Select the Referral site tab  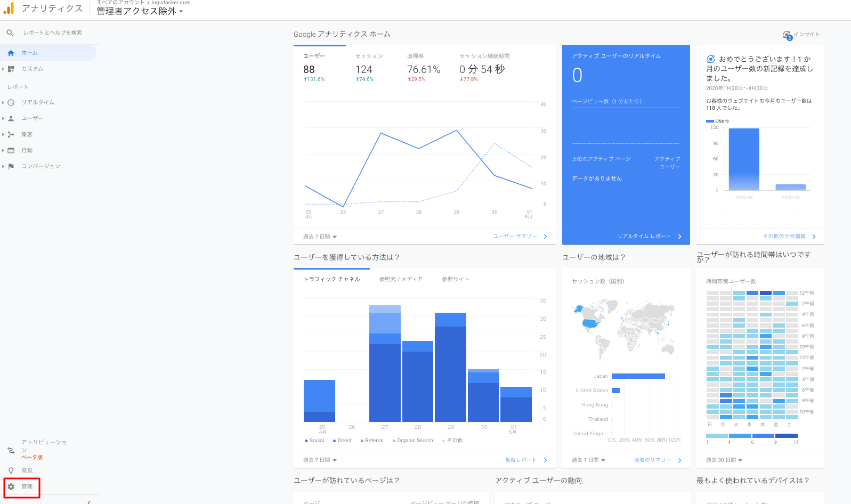(x=455, y=279)
